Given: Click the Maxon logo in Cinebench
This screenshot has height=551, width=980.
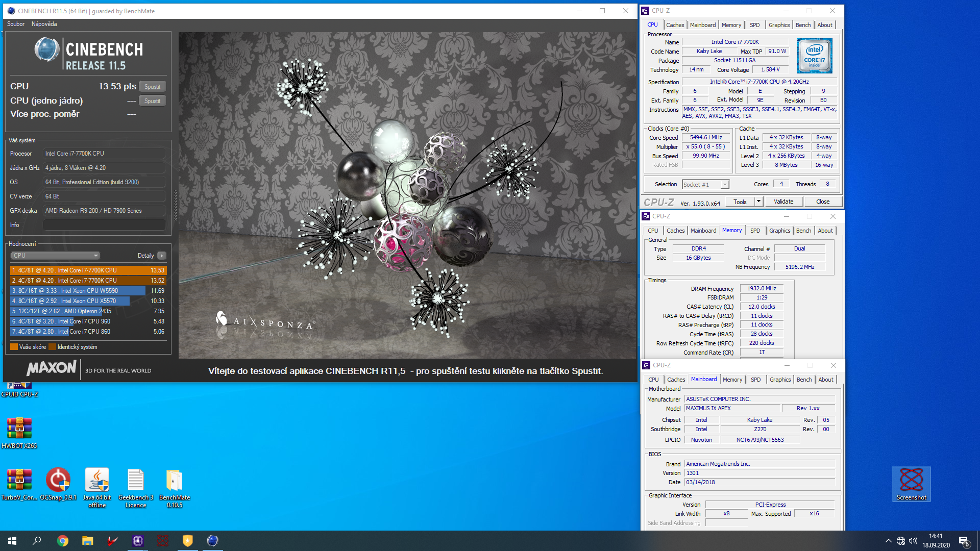Looking at the screenshot, I should 52,368.
